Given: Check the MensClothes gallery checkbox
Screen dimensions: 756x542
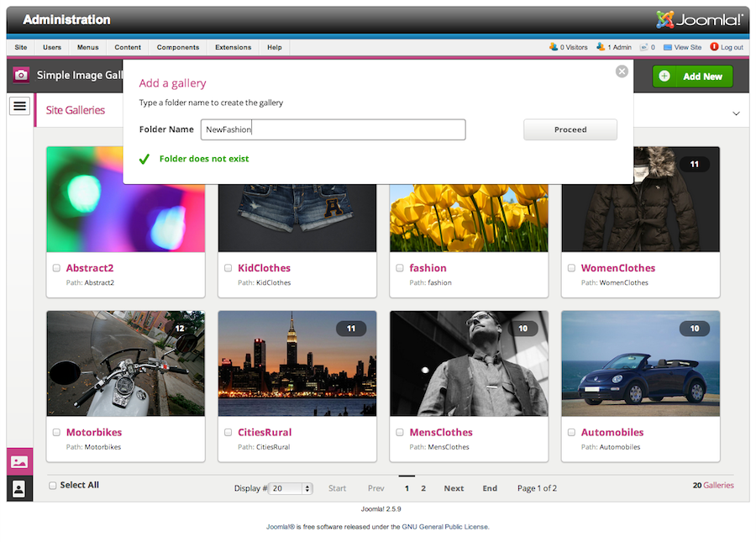Looking at the screenshot, I should coord(400,433).
